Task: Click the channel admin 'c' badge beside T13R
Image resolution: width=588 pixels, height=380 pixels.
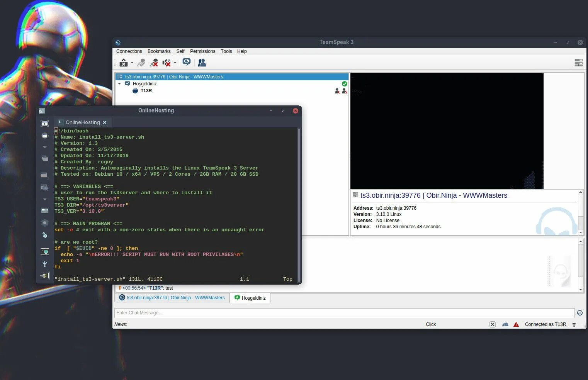Action: coord(337,91)
